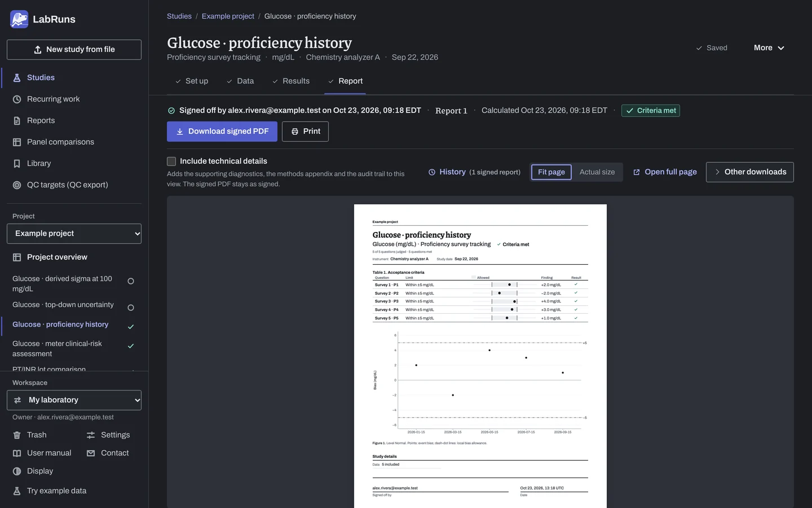
Task: Click checkmark beside meter clinical-risk assessment
Action: (131, 346)
